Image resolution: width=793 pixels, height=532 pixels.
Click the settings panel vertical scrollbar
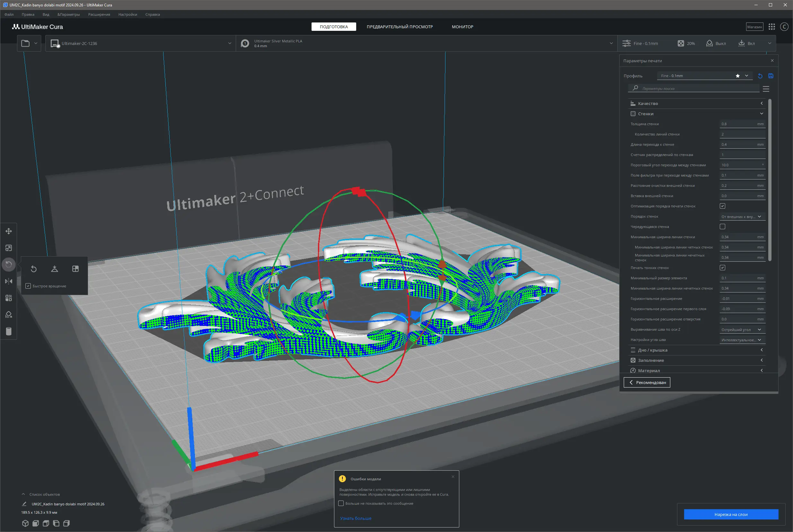coord(770,180)
